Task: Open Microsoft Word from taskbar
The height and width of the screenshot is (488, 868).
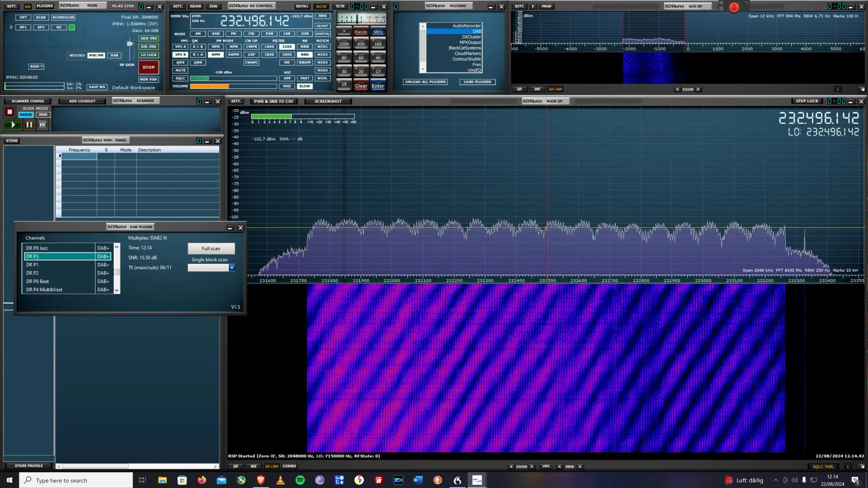Action: [x=418, y=480]
